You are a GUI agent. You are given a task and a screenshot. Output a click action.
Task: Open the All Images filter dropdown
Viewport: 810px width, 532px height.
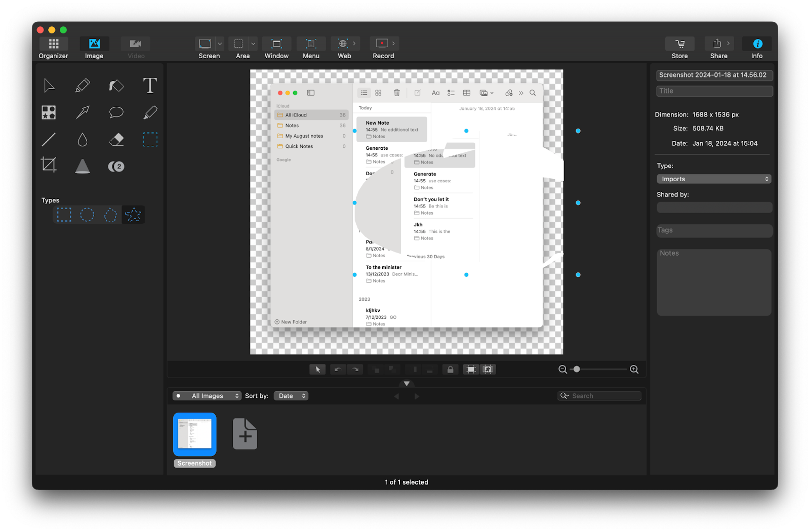tap(207, 395)
